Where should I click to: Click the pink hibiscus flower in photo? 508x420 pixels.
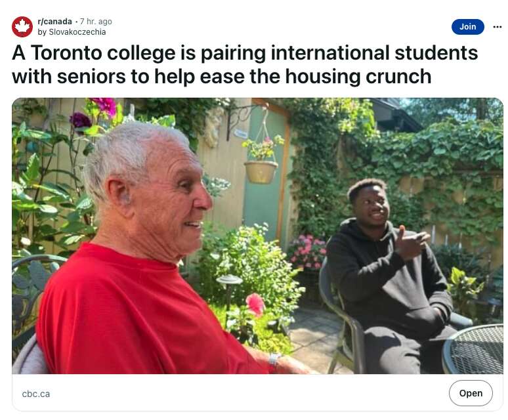click(255, 304)
